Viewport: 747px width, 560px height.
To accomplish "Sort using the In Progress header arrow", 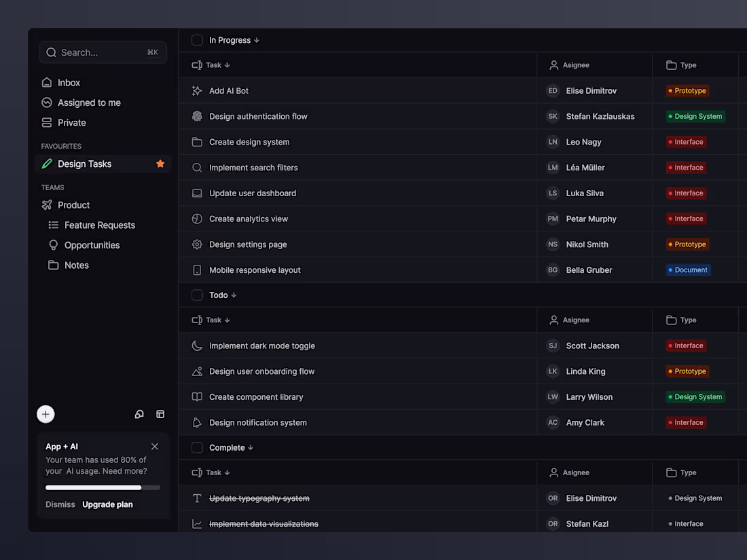I will (x=257, y=40).
